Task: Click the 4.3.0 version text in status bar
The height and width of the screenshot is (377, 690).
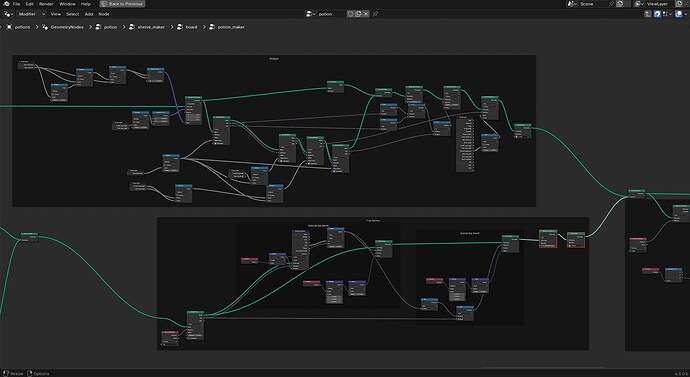Action: point(681,373)
